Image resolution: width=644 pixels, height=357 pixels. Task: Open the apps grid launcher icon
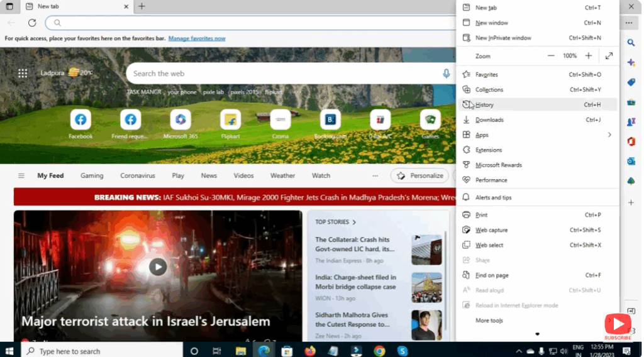[x=23, y=73]
